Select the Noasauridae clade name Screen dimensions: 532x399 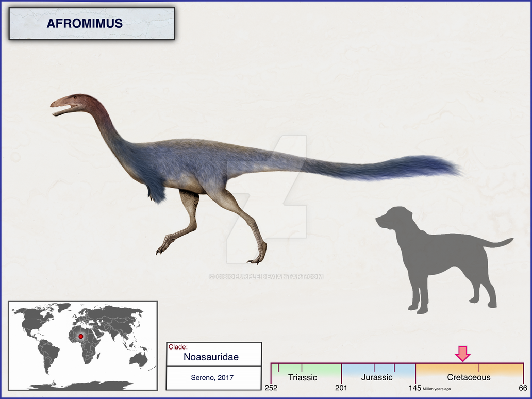click(x=211, y=357)
